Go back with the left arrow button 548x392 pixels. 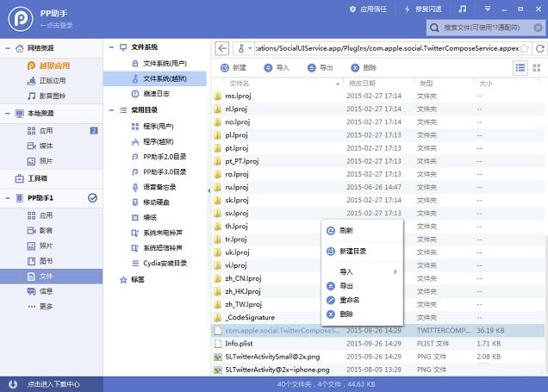(x=222, y=48)
